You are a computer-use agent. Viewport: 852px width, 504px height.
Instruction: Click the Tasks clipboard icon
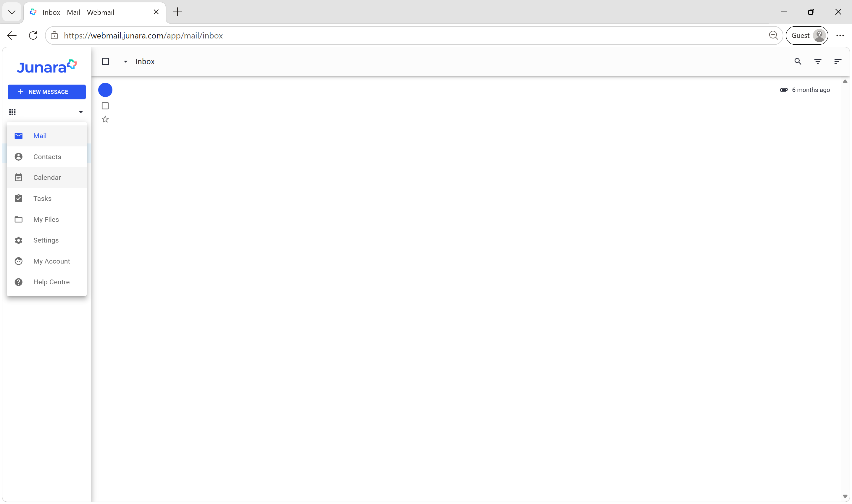pyautogui.click(x=19, y=198)
